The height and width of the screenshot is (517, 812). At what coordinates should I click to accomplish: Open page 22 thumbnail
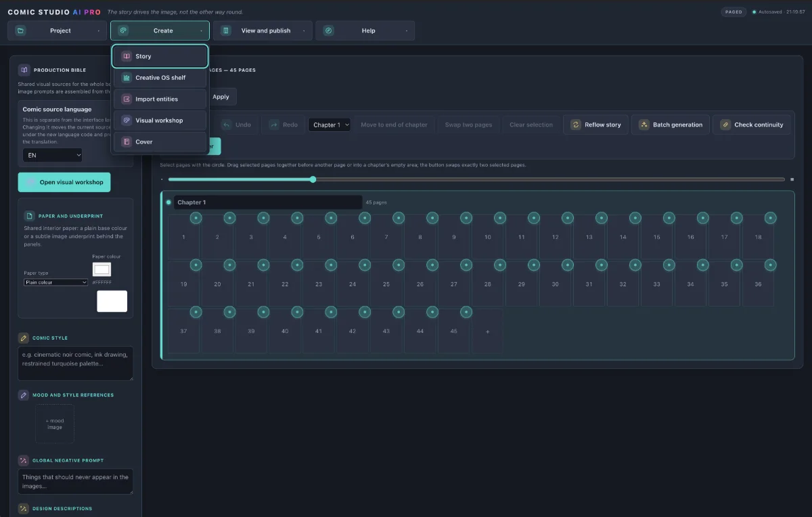tap(285, 284)
